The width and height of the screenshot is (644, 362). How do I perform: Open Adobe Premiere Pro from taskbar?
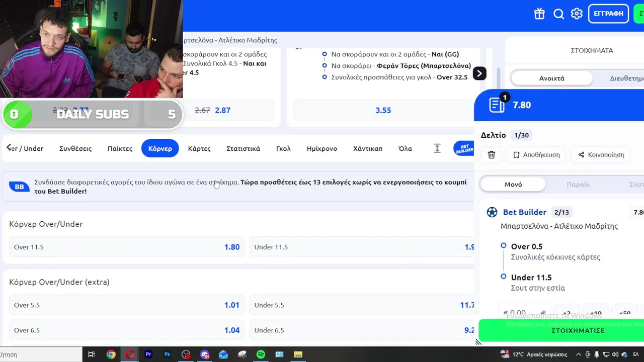(x=148, y=354)
